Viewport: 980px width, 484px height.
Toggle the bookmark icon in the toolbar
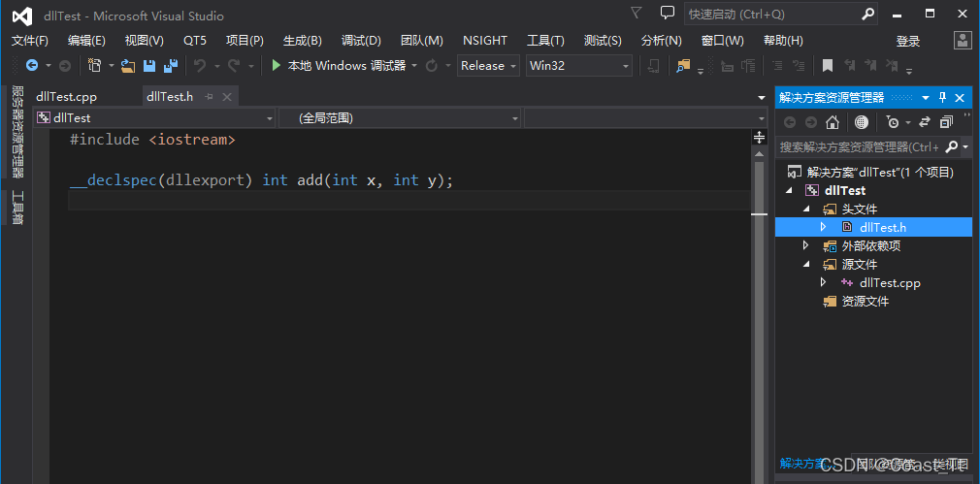[x=828, y=66]
